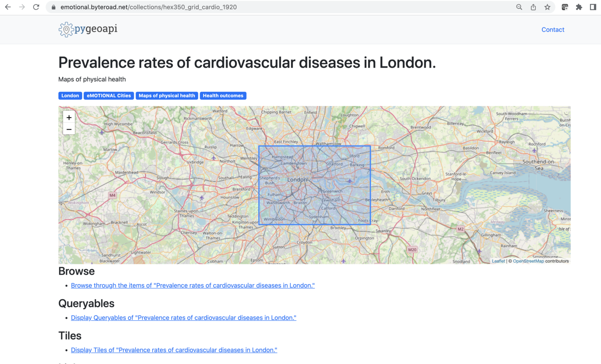Click the pygeoapi logo
This screenshot has height=364, width=601.
coord(88,29)
